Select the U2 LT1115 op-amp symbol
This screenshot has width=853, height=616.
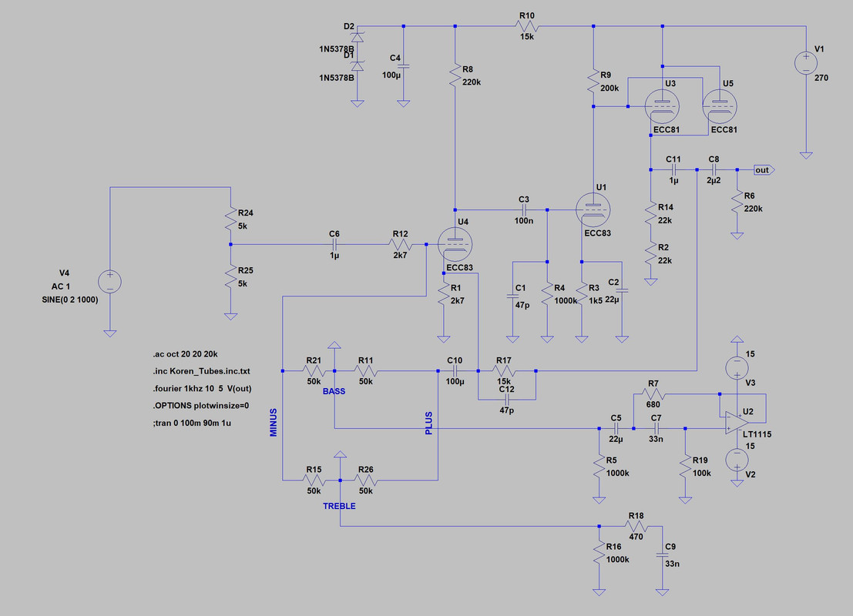click(x=736, y=423)
